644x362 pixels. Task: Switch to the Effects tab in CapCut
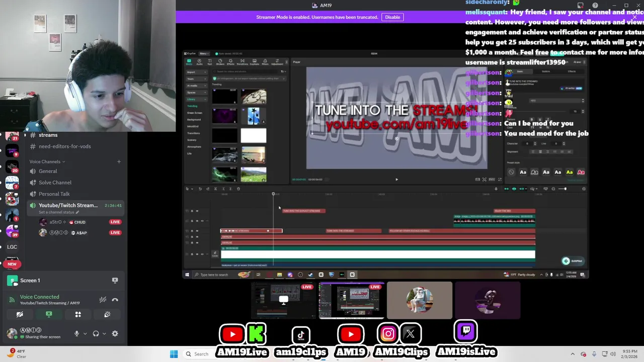click(x=230, y=62)
